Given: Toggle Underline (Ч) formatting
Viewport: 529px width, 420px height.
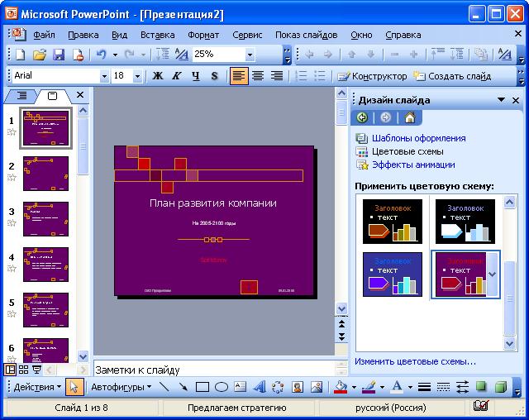Looking at the screenshot, I should pos(196,76).
